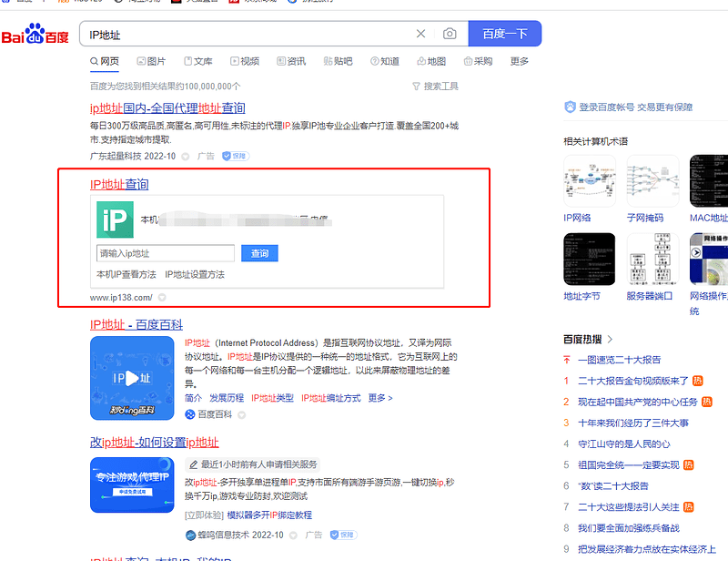The width and height of the screenshot is (728, 561).
Task: Open 一图速览二十大报告 top item
Action: point(620,361)
